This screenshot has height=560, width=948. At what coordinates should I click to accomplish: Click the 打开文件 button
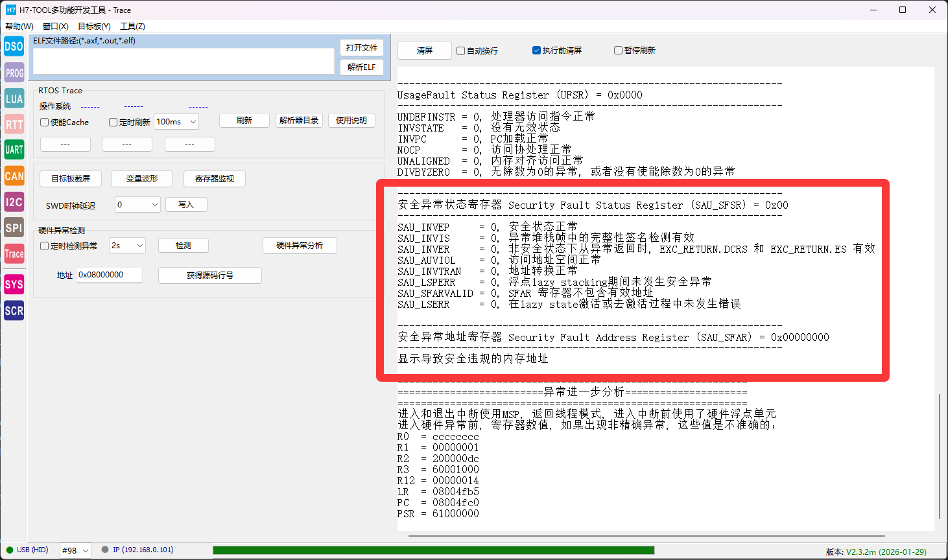[x=362, y=48]
